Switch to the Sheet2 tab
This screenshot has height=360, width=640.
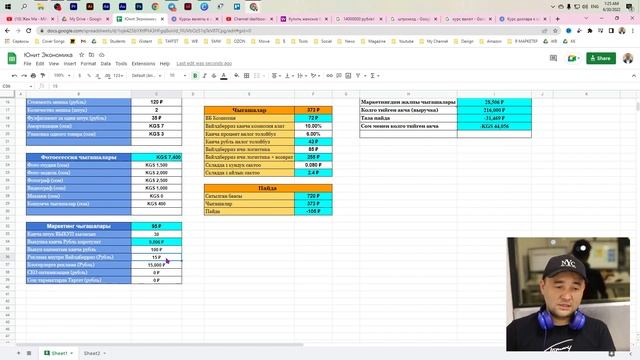[91, 353]
